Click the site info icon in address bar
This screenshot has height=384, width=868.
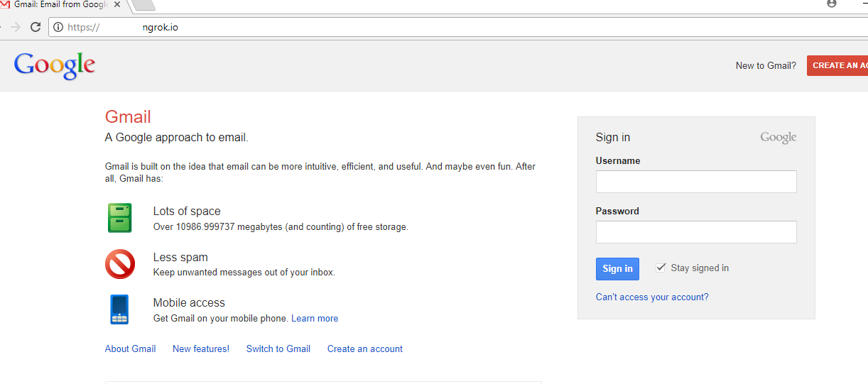[58, 28]
